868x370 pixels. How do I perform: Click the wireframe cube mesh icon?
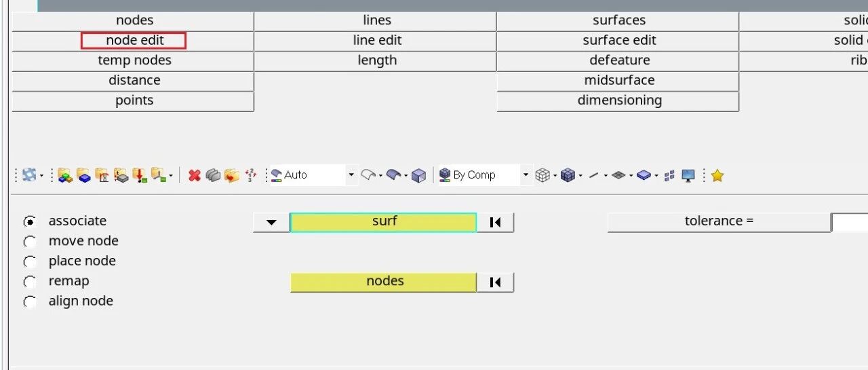pos(542,175)
